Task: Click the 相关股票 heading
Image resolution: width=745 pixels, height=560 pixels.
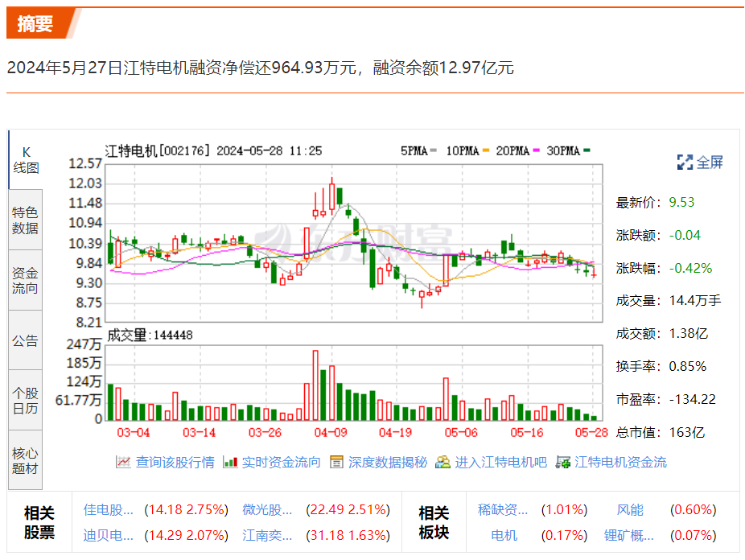Action: pos(39,522)
